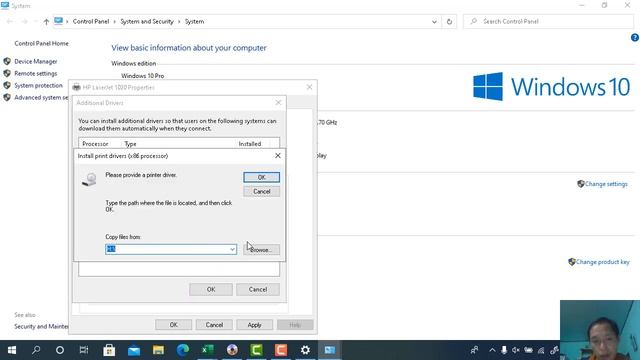
Task: Click the active Control Panel taskbar icon
Action: point(330,350)
